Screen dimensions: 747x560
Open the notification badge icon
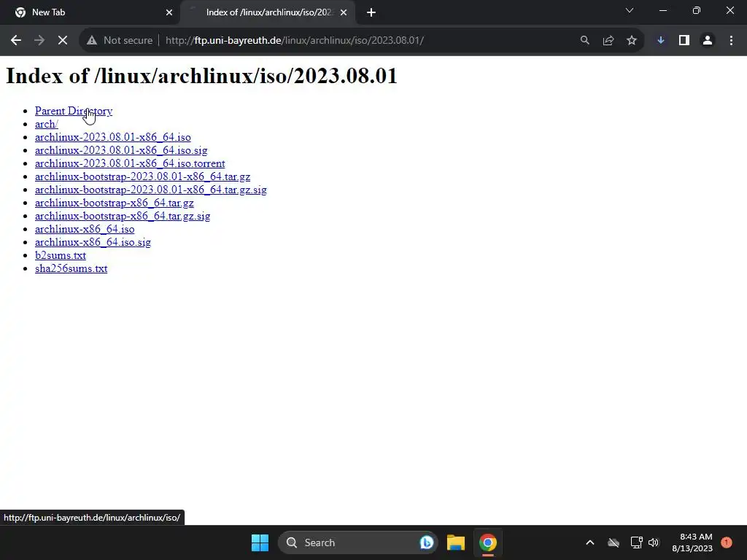point(727,542)
